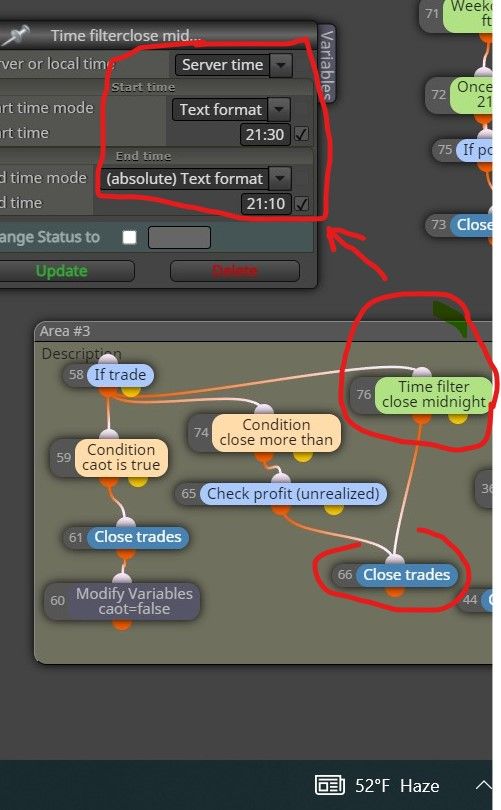Select the If trade block 58
This screenshot has width=501, height=810.
108,375
